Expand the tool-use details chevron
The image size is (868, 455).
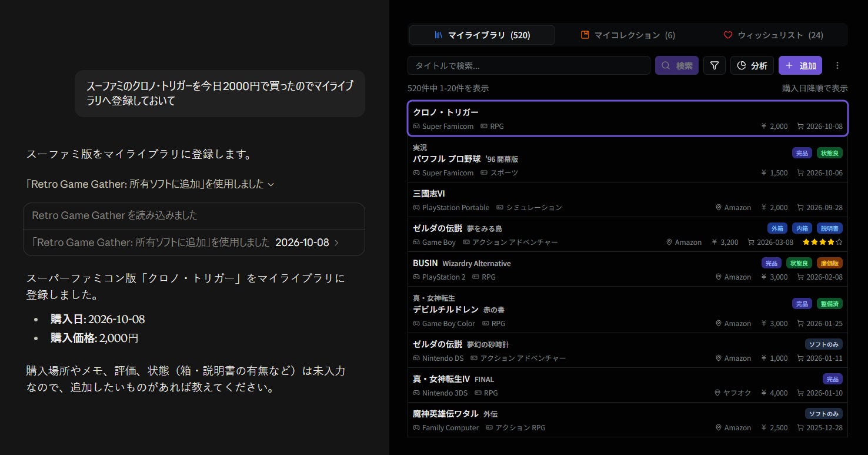271,184
